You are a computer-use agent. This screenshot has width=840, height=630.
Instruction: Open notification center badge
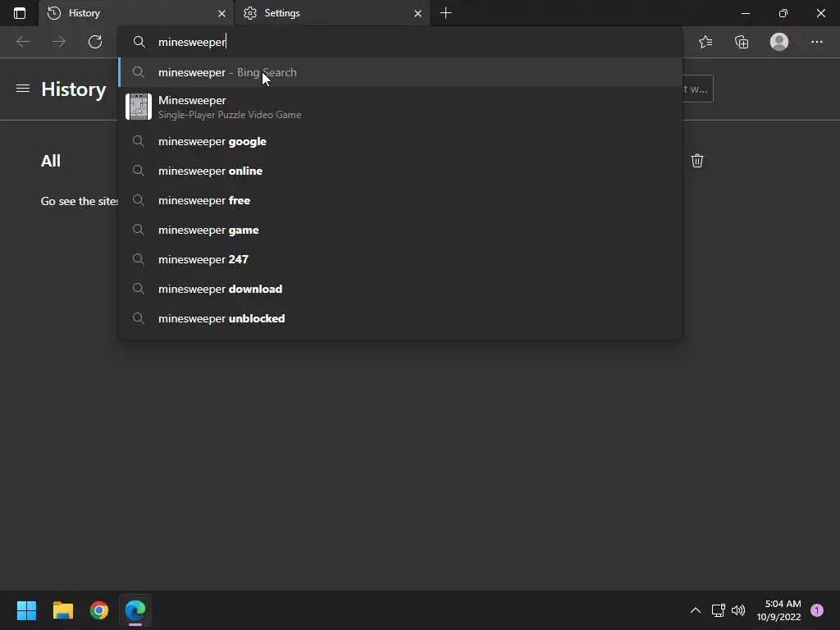[x=817, y=610]
